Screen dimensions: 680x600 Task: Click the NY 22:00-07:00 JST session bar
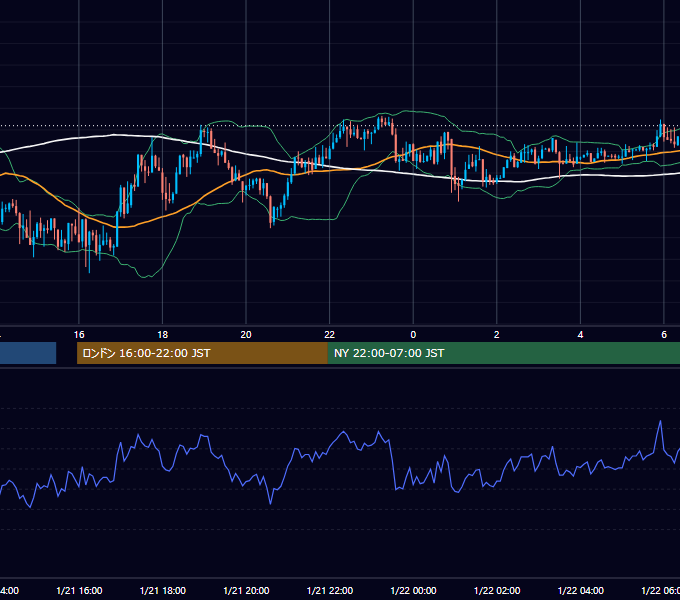tap(504, 353)
